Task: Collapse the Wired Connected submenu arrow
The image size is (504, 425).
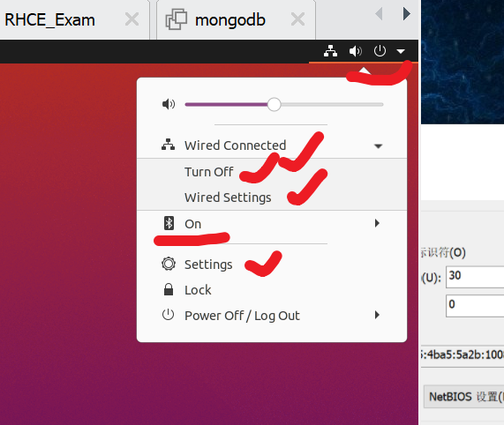Action: click(379, 146)
